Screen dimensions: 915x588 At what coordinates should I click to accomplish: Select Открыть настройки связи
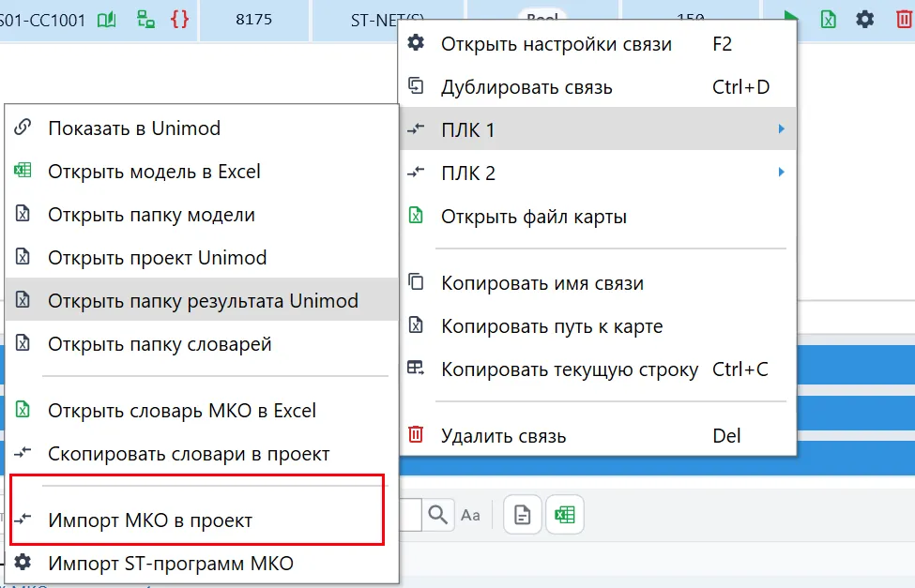click(x=598, y=44)
